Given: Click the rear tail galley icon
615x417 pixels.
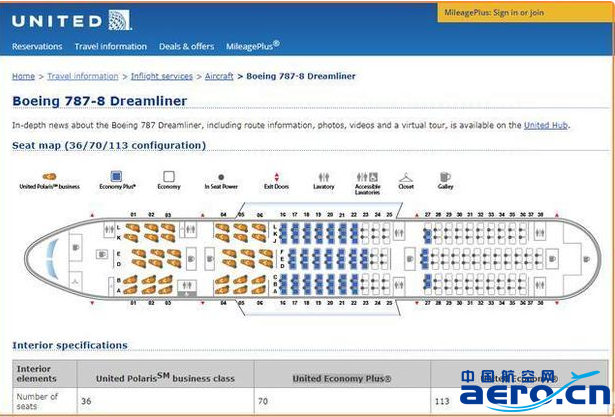Looking at the screenshot, I should click(x=586, y=259).
